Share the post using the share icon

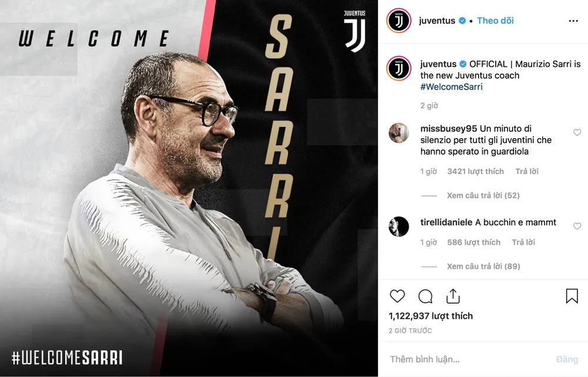click(x=453, y=296)
